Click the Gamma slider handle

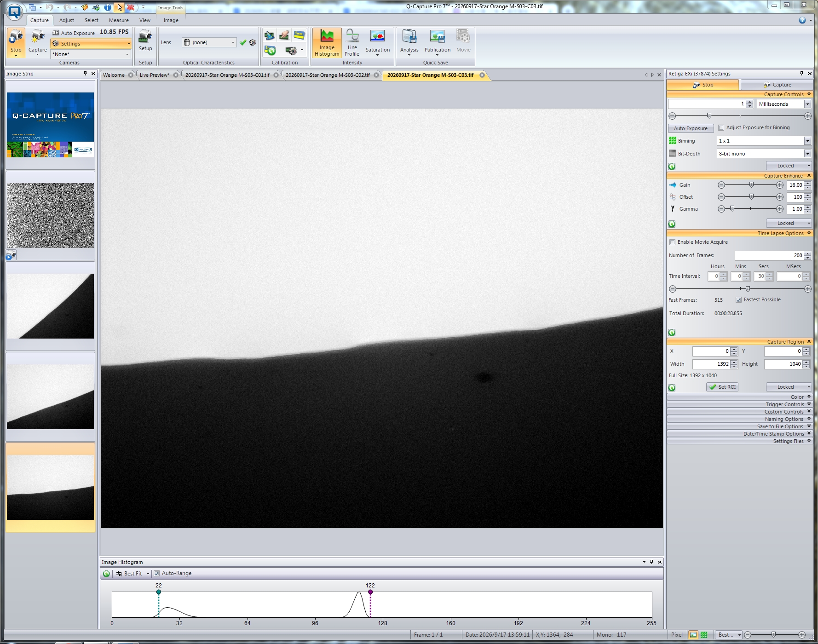[732, 208]
